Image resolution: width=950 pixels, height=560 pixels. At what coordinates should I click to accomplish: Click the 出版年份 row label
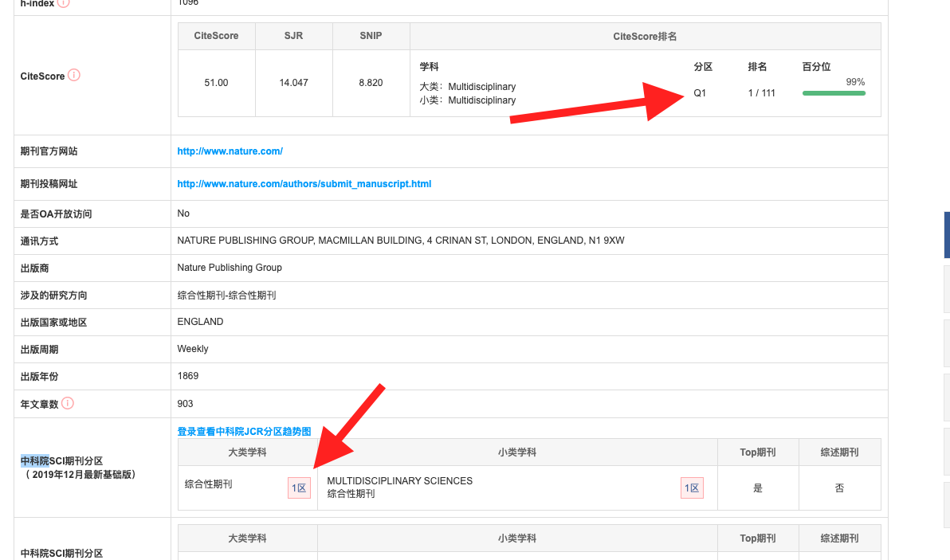[x=39, y=377]
